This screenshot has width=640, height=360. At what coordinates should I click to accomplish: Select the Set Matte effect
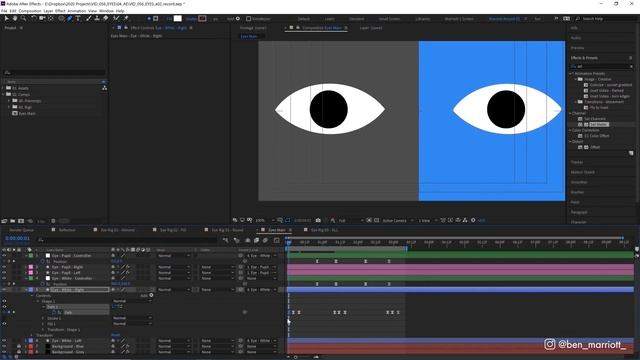coord(599,124)
